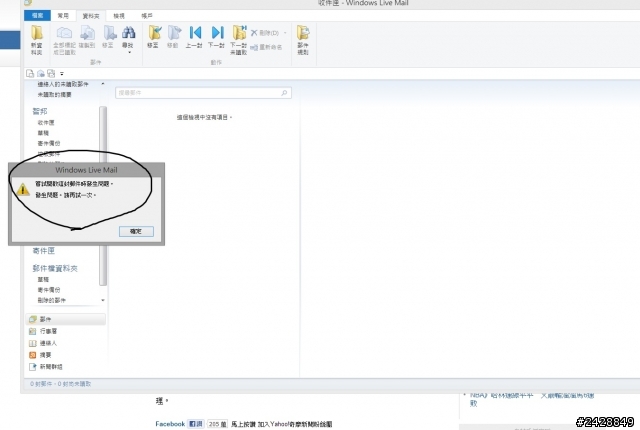Open quick access toolbar customize dropdown
This screenshot has width=640, height=430.
(x=62, y=74)
